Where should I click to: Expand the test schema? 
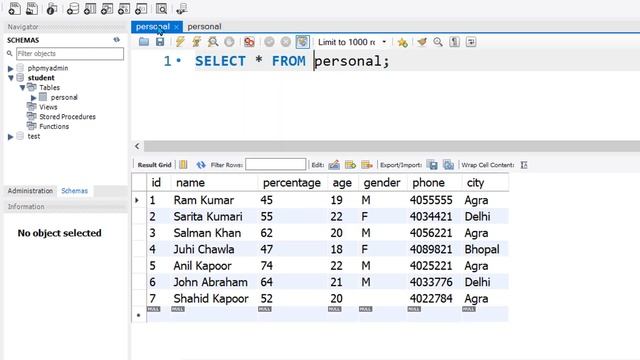click(x=11, y=137)
